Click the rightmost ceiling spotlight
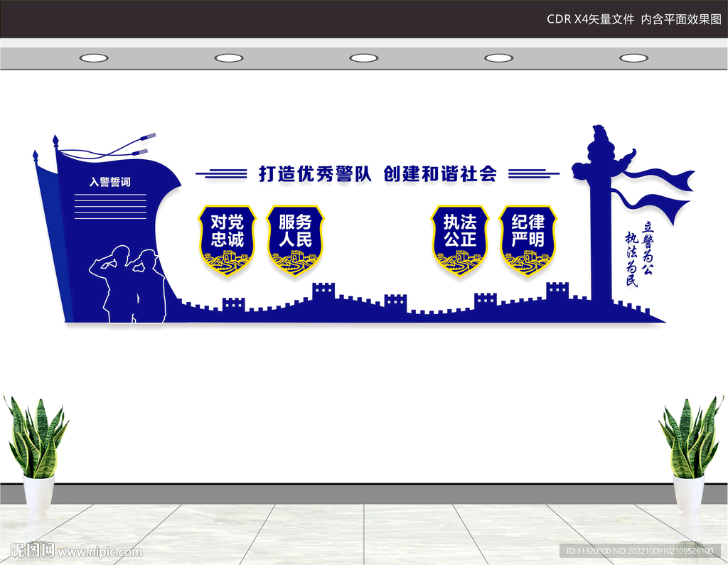The height and width of the screenshot is (565, 728). point(633,58)
